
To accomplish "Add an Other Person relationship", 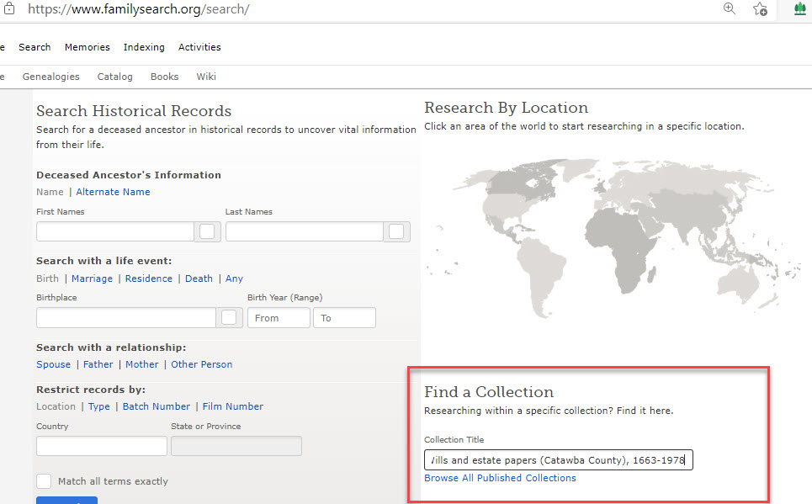I will (x=201, y=364).
